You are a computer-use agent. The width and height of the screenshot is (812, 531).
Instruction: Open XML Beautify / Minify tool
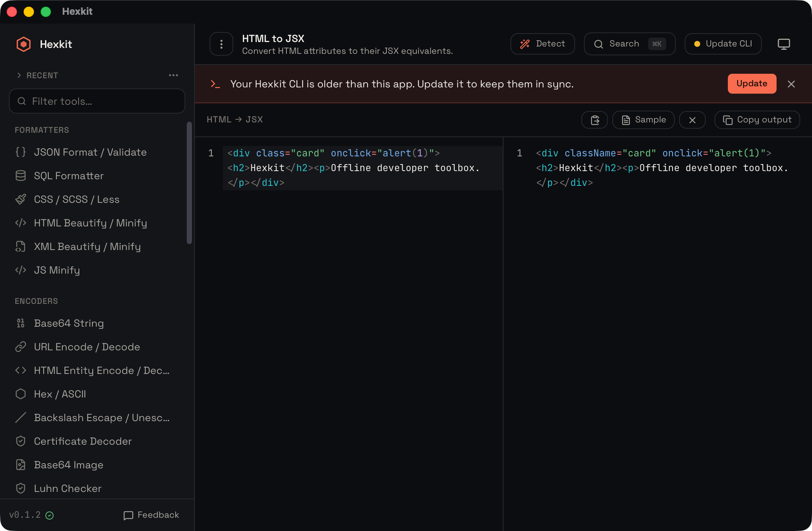click(97, 246)
